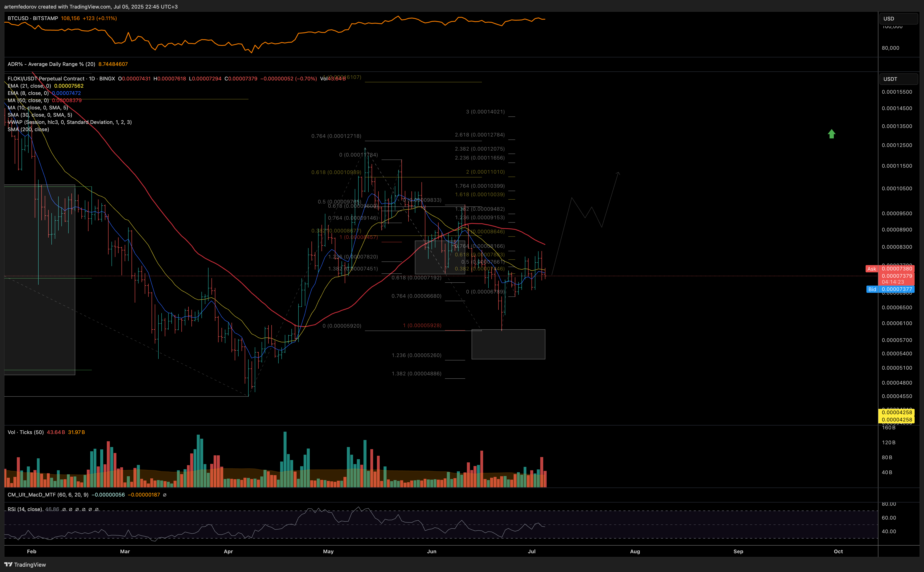Click the Fib label 0.618 (0.00007192)
924x572 pixels.
(x=416, y=278)
